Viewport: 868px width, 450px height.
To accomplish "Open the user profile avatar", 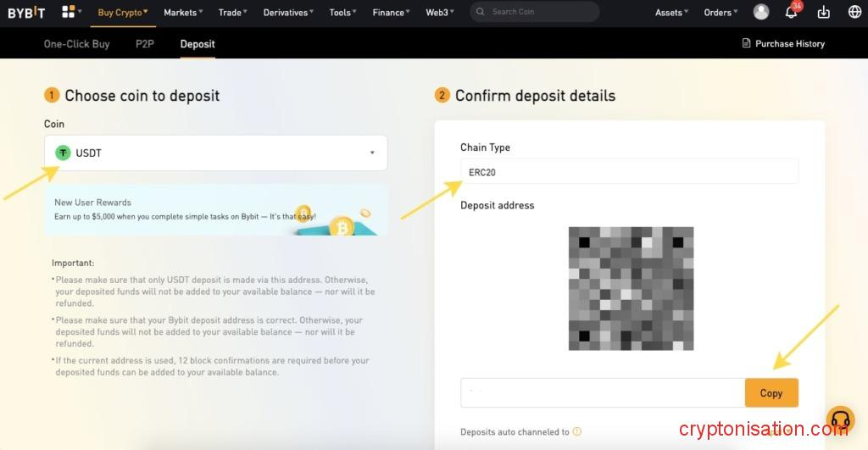I will point(761,12).
